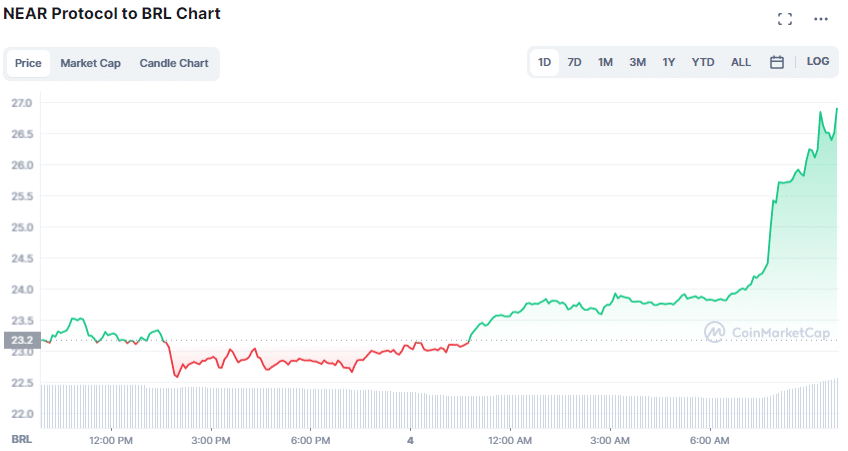
Task: Choose the 3M time range
Action: [637, 62]
